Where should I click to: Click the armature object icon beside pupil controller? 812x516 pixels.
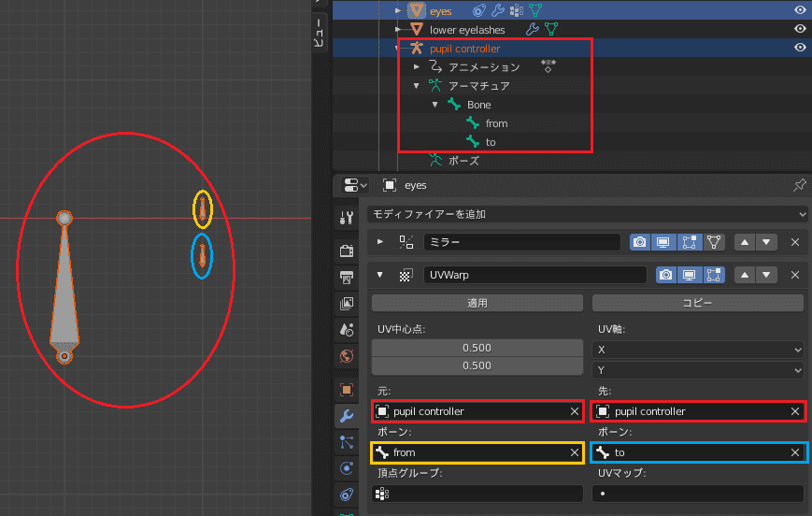pos(417,49)
